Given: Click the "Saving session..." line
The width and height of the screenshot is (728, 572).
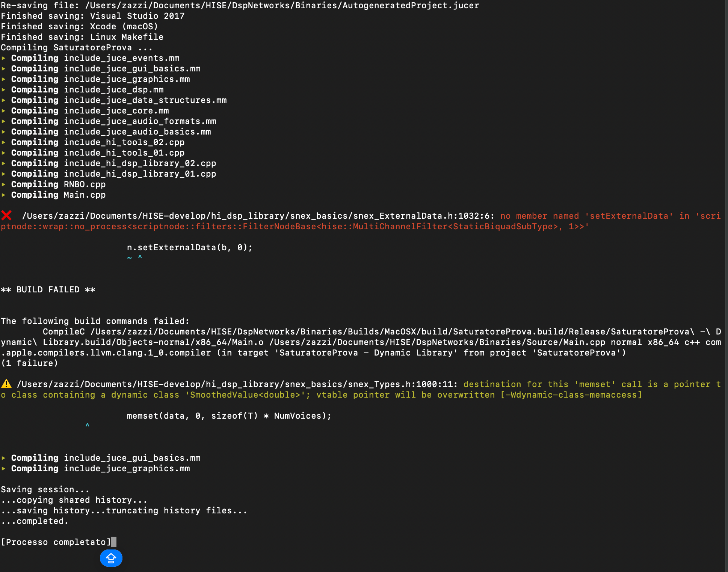Looking at the screenshot, I should tap(45, 490).
